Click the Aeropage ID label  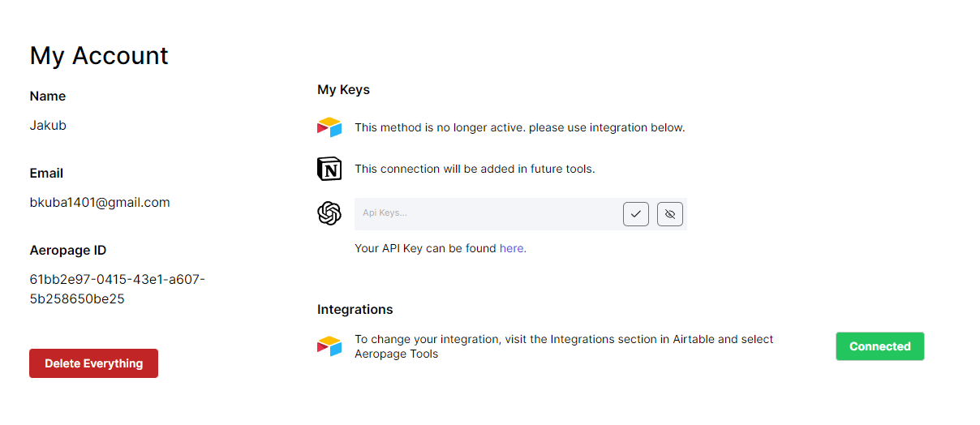point(68,251)
